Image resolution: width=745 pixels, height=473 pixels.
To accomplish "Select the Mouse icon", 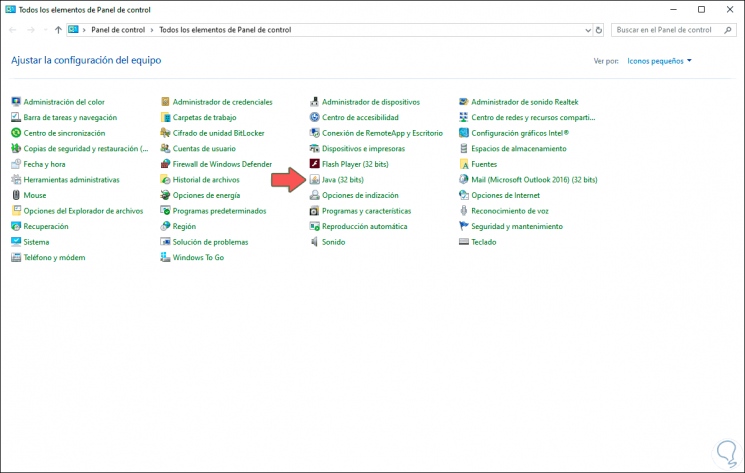I will pyautogui.click(x=16, y=195).
